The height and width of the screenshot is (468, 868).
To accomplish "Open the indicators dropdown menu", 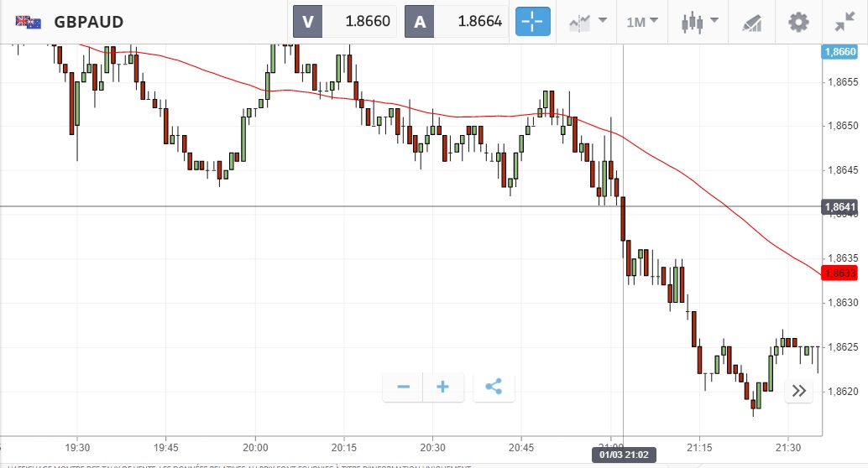I will [x=588, y=22].
